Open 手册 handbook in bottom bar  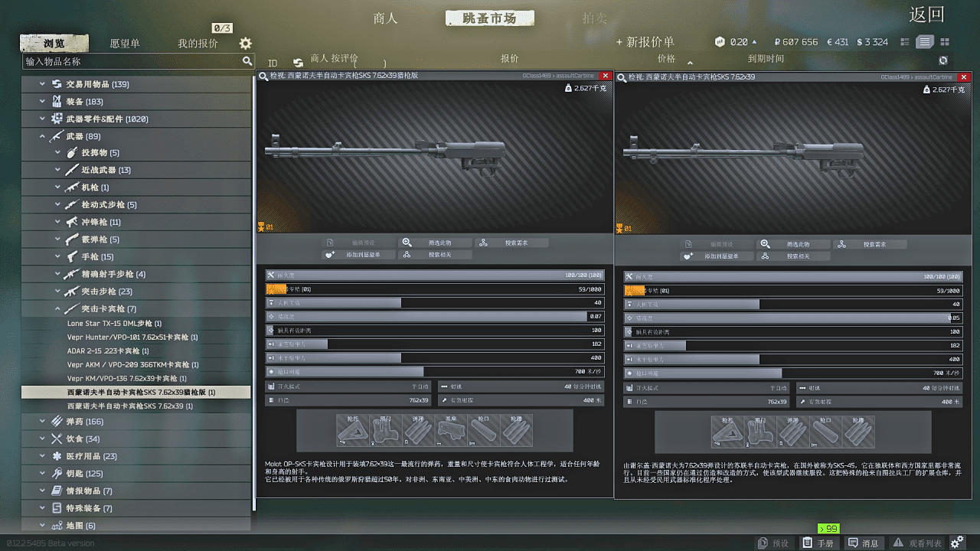(x=818, y=543)
